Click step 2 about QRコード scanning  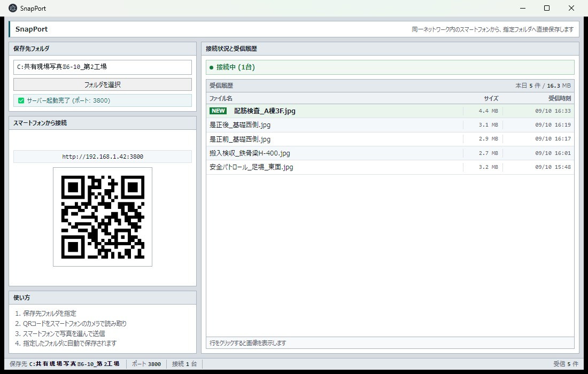tap(71, 323)
